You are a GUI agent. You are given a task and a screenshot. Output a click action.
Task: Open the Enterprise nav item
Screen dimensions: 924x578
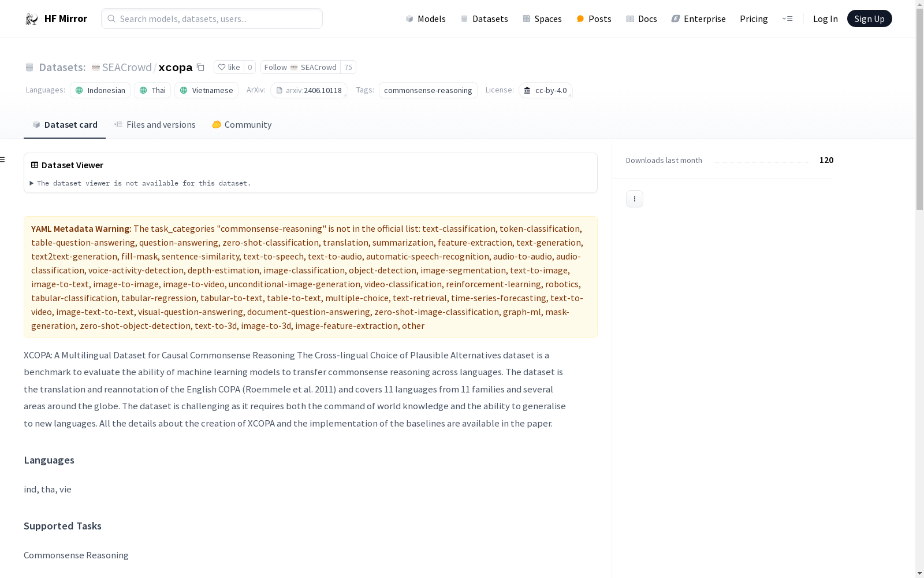coord(698,18)
